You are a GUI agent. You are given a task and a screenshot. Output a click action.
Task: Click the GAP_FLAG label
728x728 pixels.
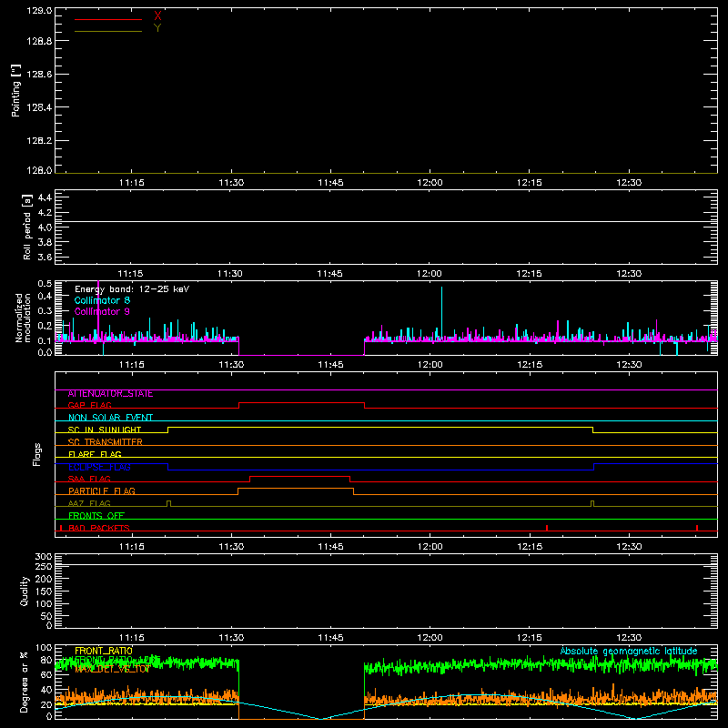point(89,405)
